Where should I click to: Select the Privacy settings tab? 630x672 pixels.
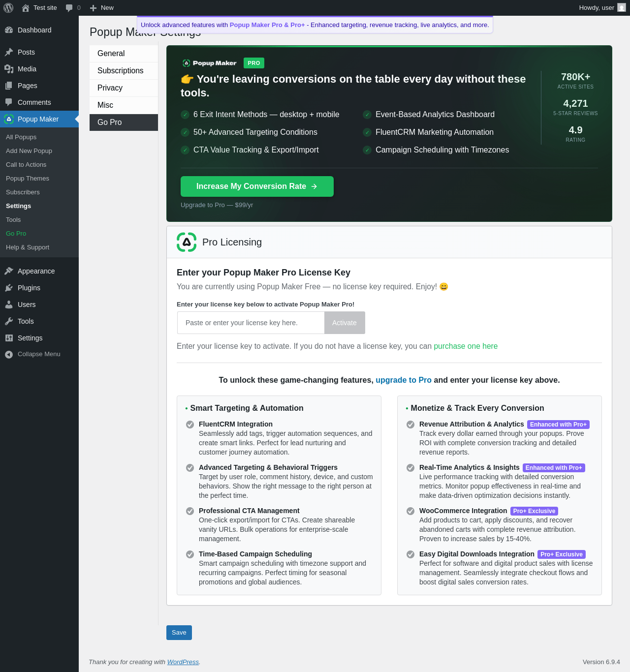(124, 88)
